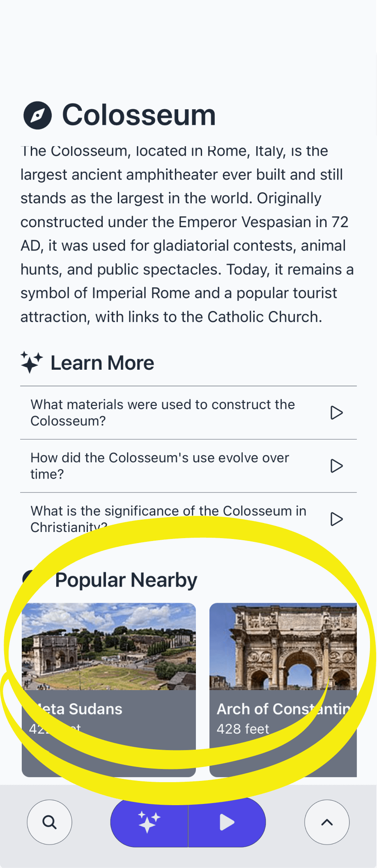This screenshot has height=868, width=377.
Task: Play the construction materials question
Action: click(x=336, y=412)
